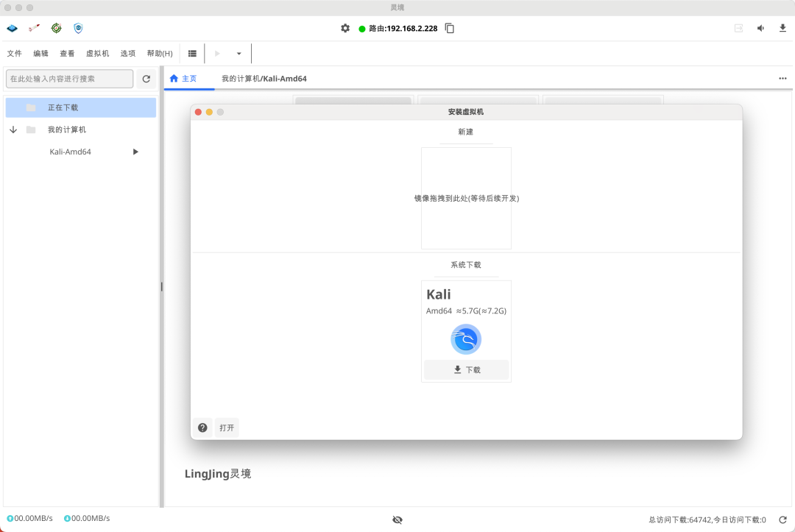Switch to the 我的计算机/Kali-Amd64 tab
795x532 pixels.
[x=263, y=78]
